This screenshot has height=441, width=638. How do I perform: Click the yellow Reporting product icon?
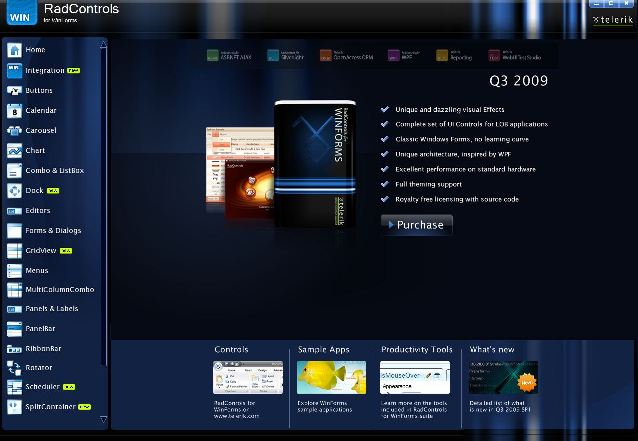click(442, 55)
